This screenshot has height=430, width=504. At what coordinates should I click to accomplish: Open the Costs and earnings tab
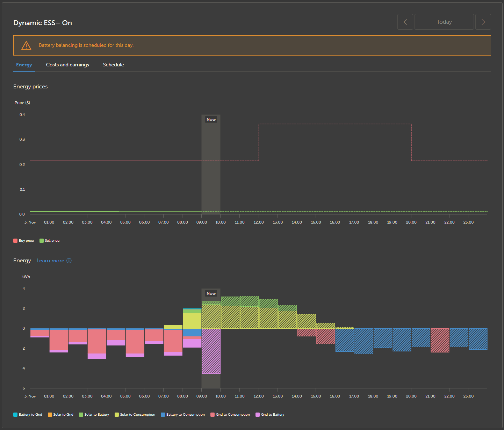click(x=67, y=65)
